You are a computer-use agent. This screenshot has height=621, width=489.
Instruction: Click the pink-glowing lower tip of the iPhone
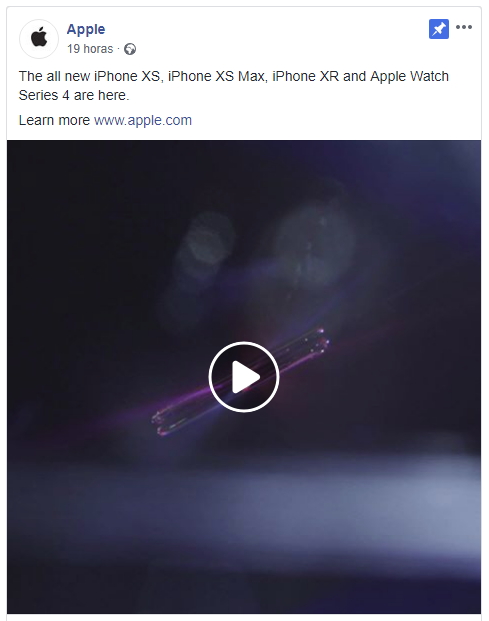click(x=162, y=425)
